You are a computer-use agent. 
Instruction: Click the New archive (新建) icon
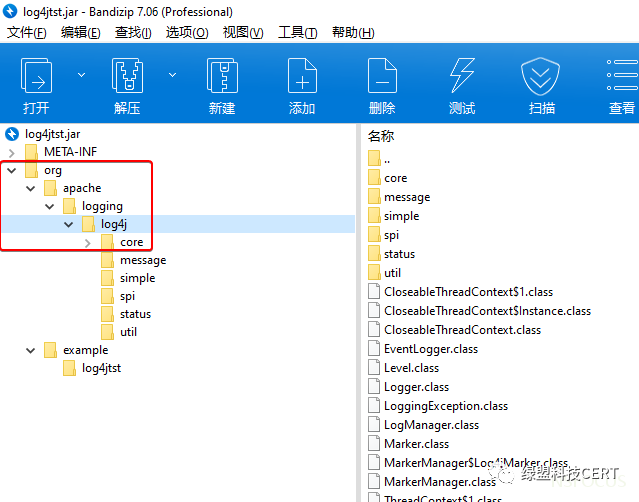(x=221, y=78)
